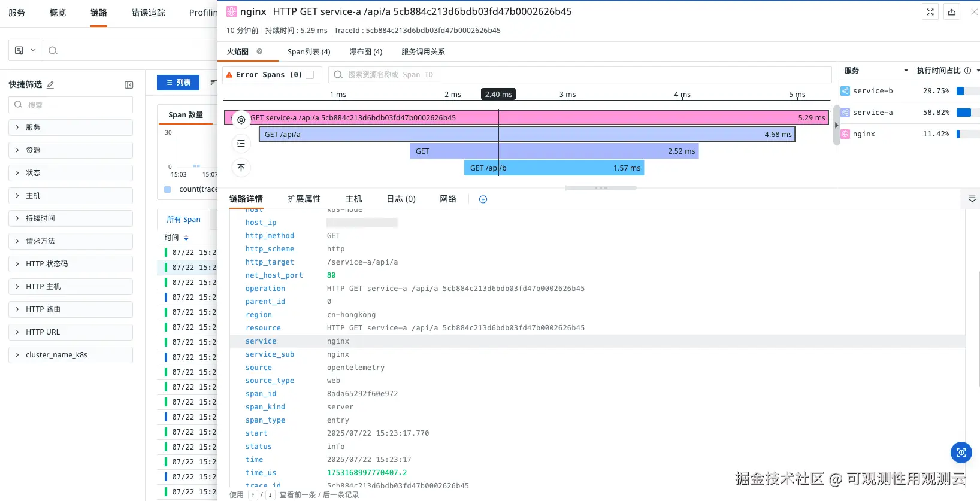
Task: Select the 扩展属性 tab
Action: (x=304, y=199)
